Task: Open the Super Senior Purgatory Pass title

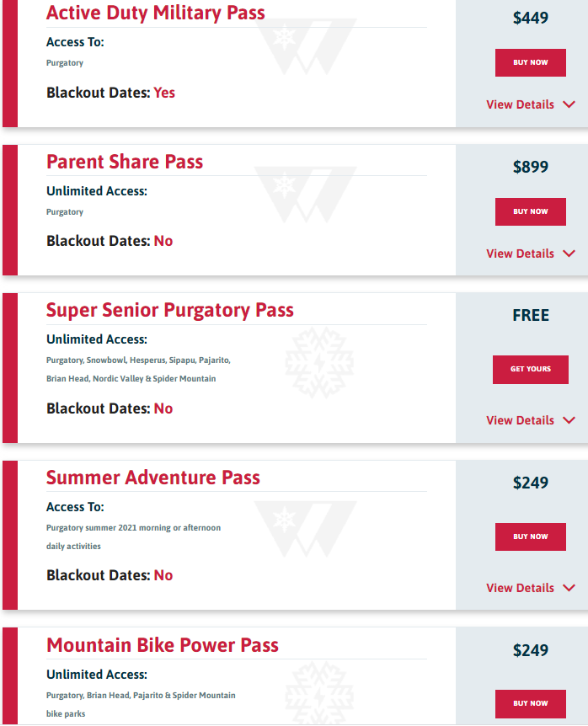Action: tap(169, 310)
